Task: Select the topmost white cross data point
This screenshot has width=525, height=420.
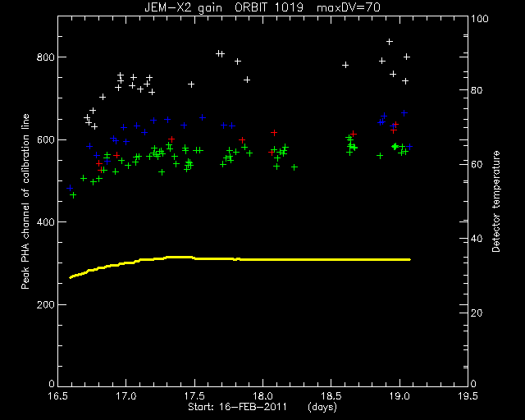Action: click(390, 42)
